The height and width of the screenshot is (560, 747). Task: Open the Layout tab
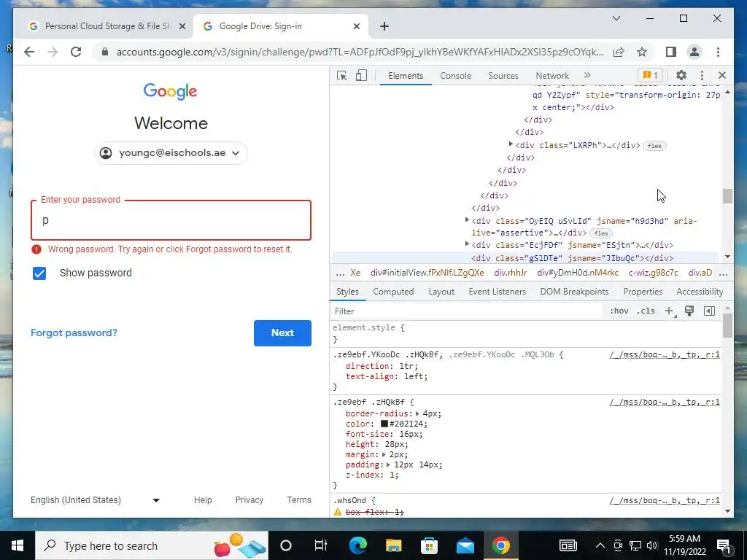click(441, 292)
